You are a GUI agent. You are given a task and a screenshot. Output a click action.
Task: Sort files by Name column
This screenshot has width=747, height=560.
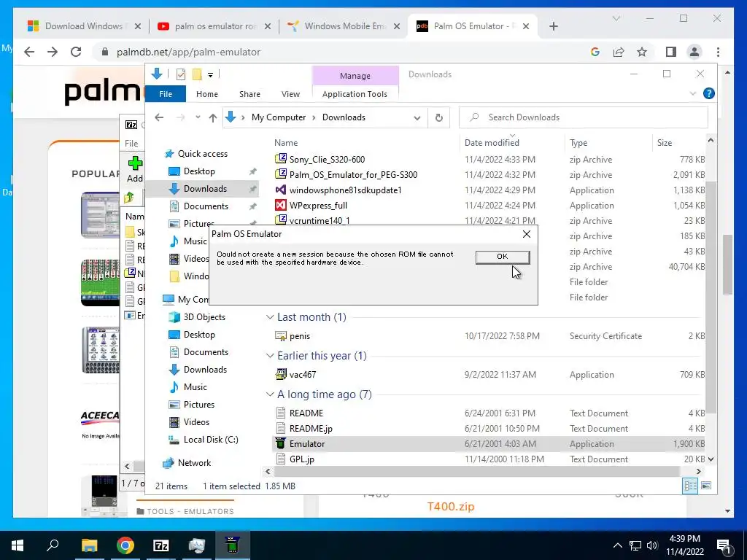(x=286, y=142)
